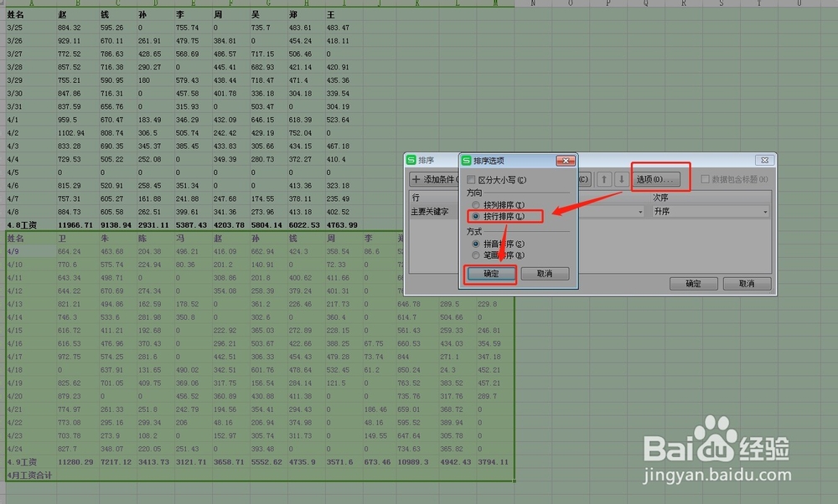Close the 排序选项 dialog with X
The height and width of the screenshot is (504, 838).
[566, 161]
